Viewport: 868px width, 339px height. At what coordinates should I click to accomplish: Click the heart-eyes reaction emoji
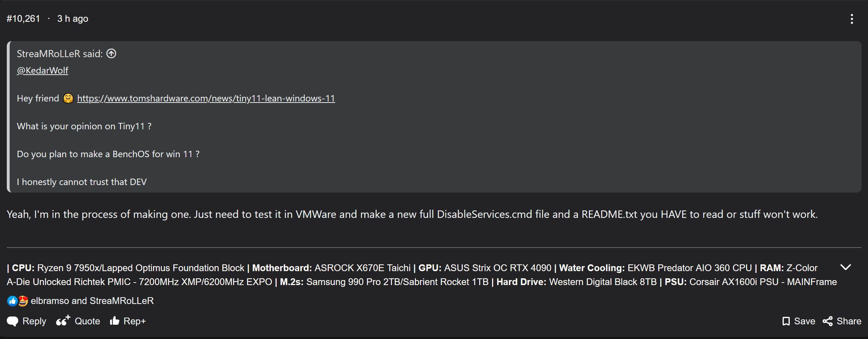[x=23, y=301]
